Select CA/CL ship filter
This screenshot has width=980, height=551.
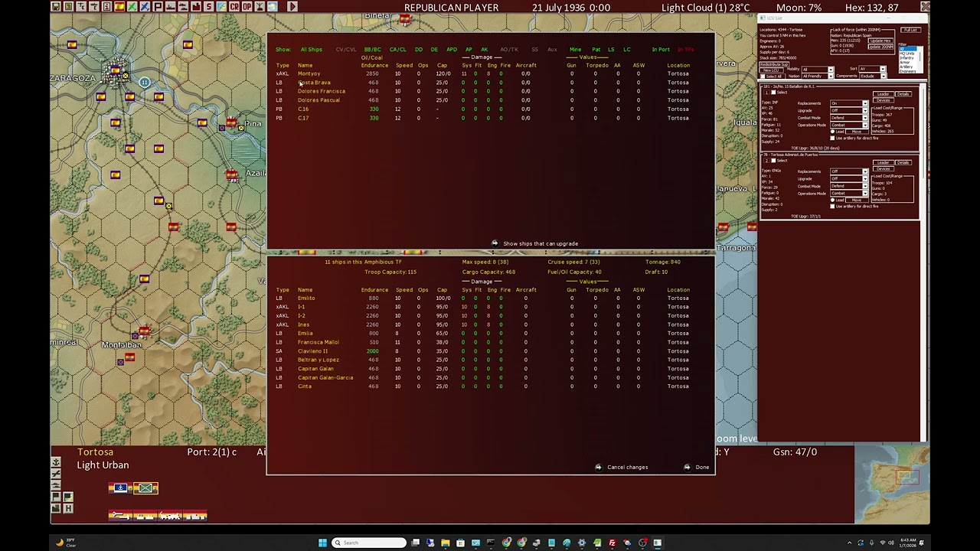pos(397,50)
